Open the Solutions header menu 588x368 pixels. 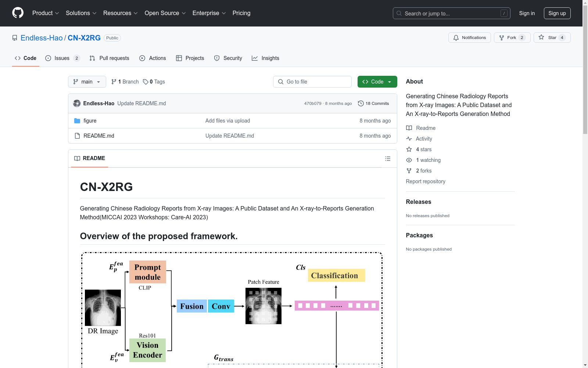pyautogui.click(x=81, y=13)
